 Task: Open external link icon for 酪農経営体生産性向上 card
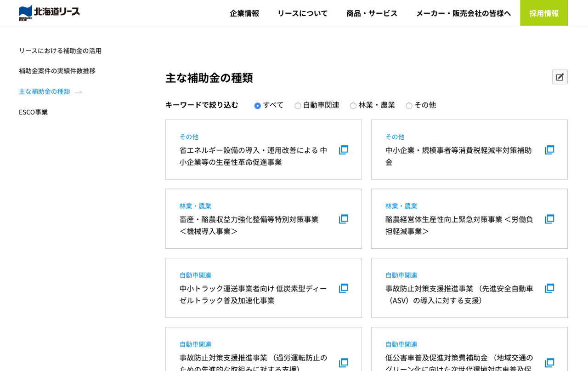549,219
